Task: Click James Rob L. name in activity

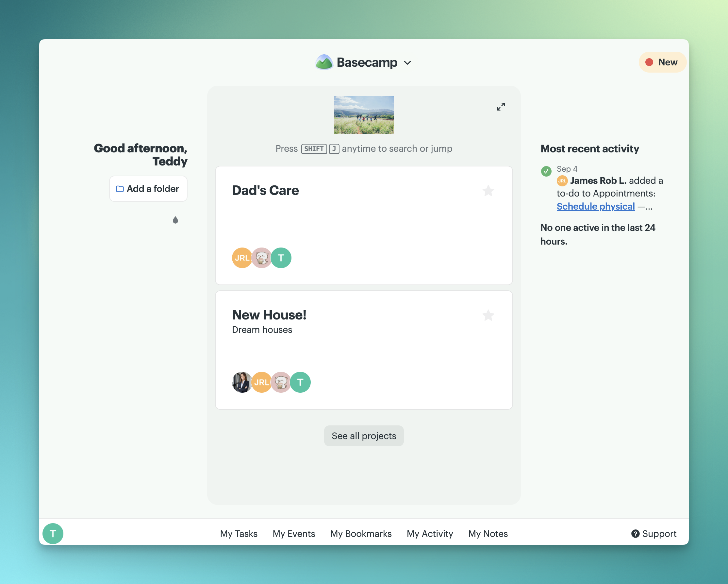Action: click(x=598, y=181)
